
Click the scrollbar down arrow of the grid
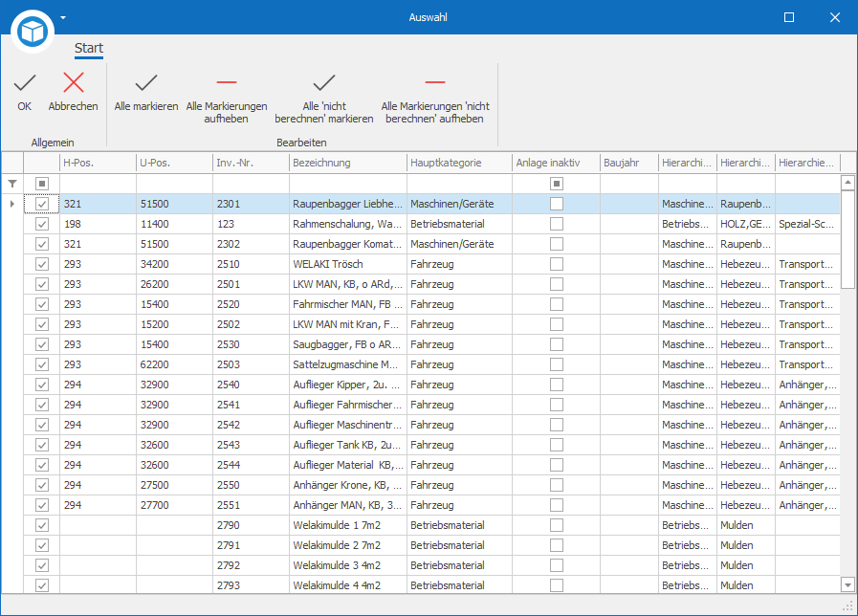(847, 584)
